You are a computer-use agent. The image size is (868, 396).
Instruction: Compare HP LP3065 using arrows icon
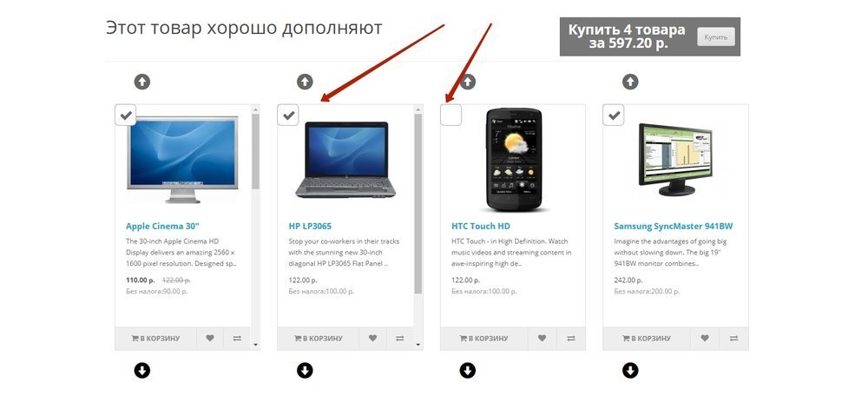399,339
